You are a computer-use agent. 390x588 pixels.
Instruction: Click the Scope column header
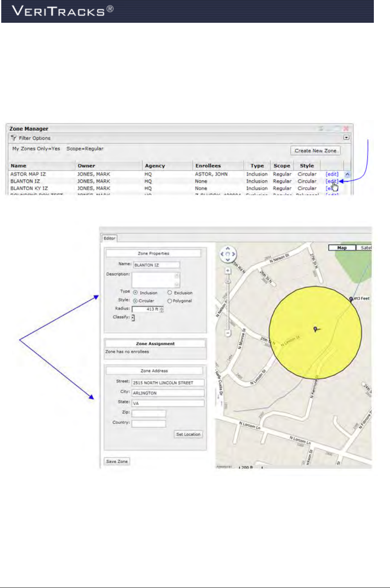tap(282, 166)
